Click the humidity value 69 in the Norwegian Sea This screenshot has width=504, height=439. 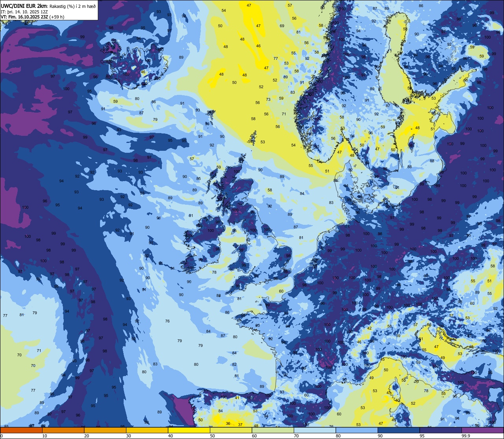(x=282, y=26)
